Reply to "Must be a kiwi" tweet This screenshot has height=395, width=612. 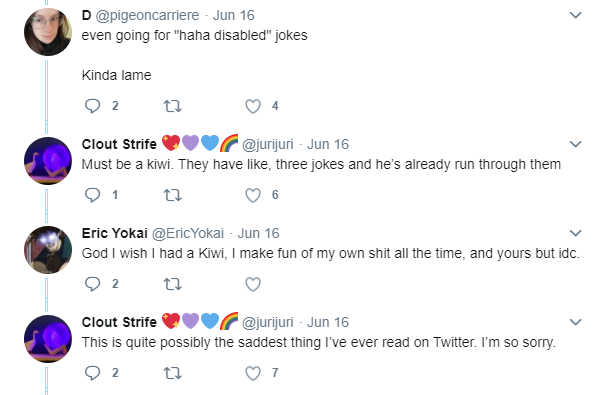click(x=93, y=195)
